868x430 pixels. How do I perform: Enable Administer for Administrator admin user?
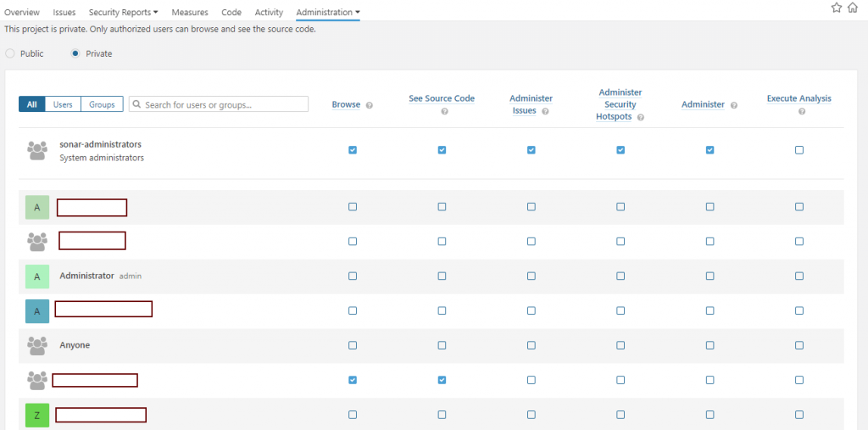(x=710, y=276)
